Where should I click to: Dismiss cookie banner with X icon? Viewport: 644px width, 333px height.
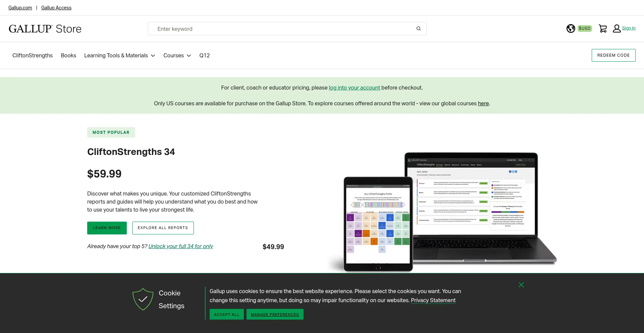click(521, 285)
